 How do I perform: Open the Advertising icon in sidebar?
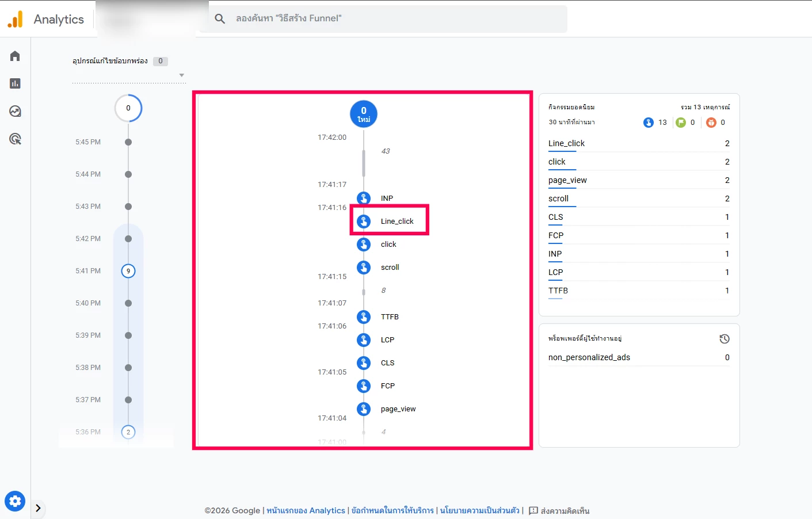click(15, 139)
